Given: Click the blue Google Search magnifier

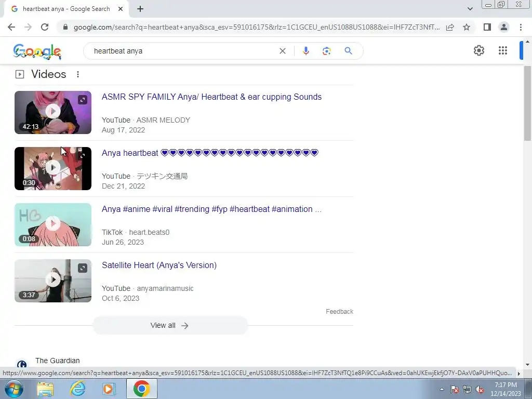Looking at the screenshot, I should point(348,51).
